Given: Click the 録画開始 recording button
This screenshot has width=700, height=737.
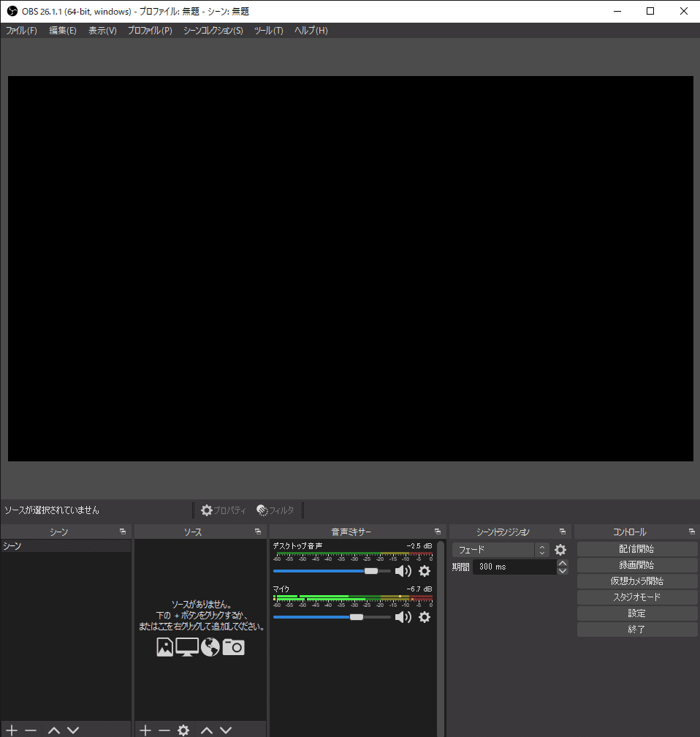Looking at the screenshot, I should pos(636,564).
